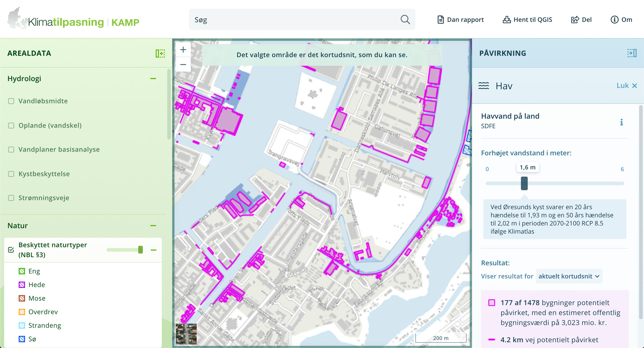Switch to satellite basemap thumbnail
644x348 pixels.
[x=186, y=334]
